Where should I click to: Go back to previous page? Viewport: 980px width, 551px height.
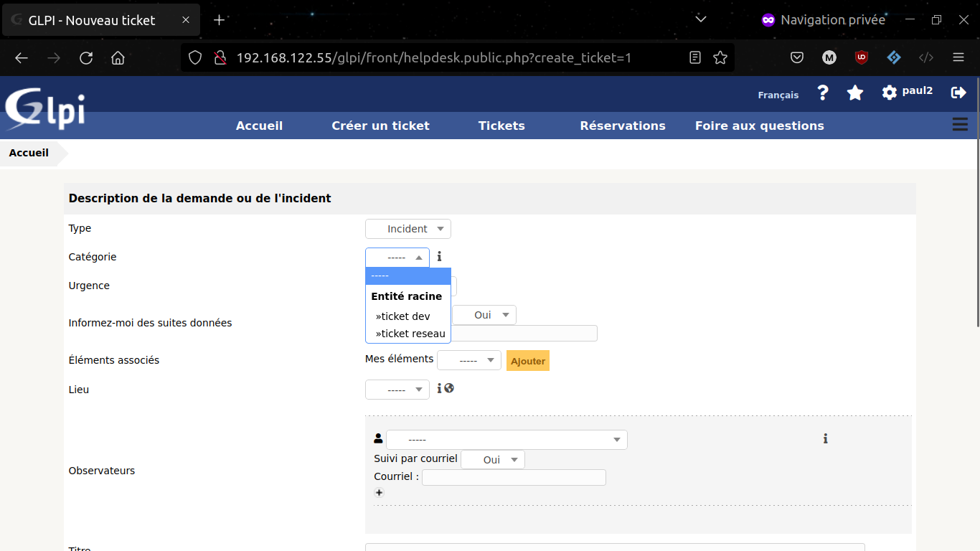[22, 58]
